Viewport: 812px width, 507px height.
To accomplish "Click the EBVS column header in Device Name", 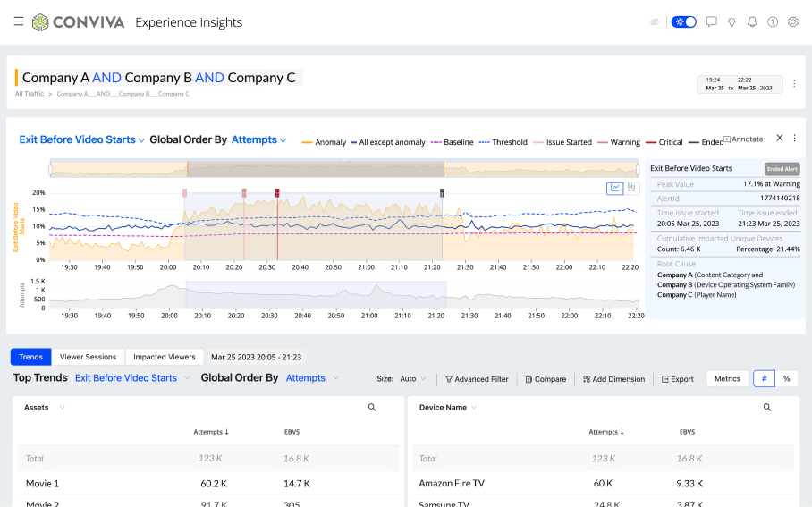I will 687,432.
